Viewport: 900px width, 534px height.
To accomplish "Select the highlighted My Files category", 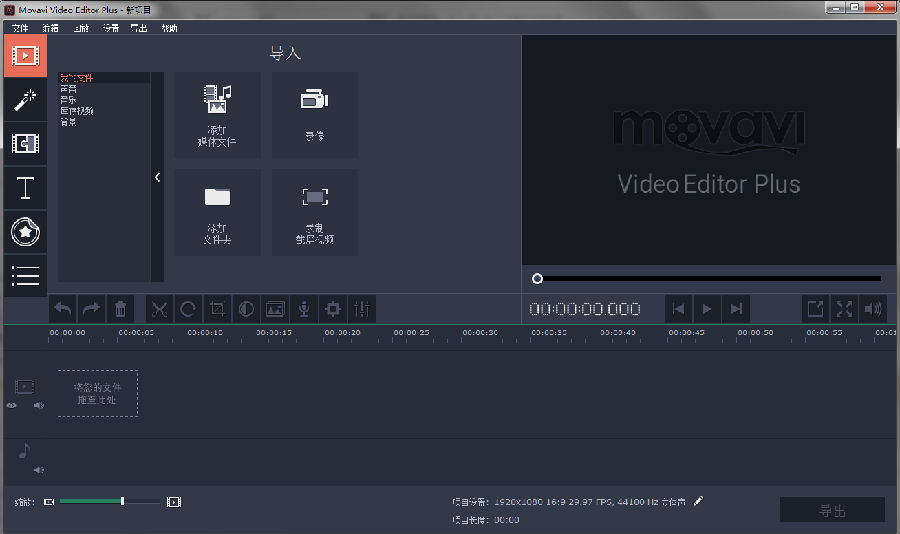I will point(104,78).
